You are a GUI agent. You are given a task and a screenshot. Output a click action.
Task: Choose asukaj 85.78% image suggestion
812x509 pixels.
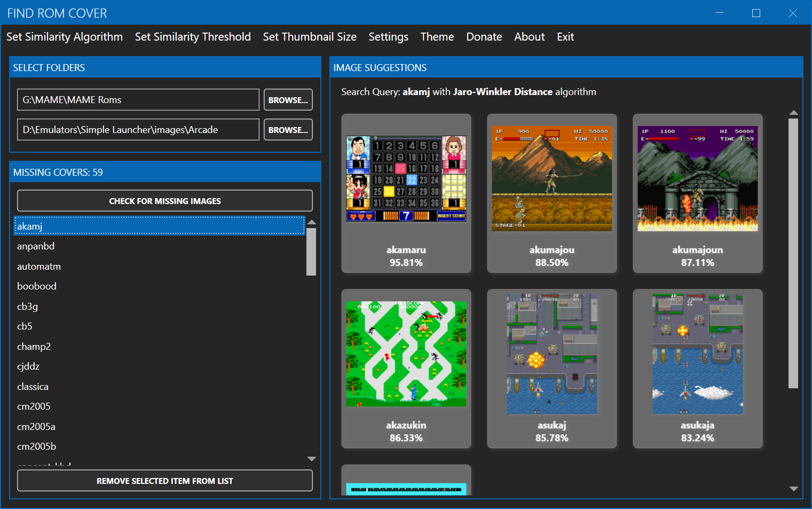pyautogui.click(x=552, y=369)
